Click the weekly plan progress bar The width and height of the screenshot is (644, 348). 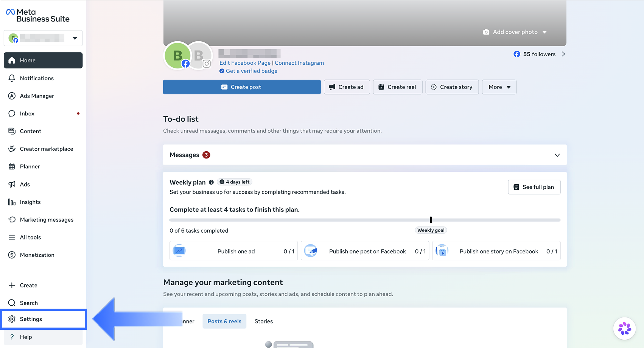tap(365, 220)
